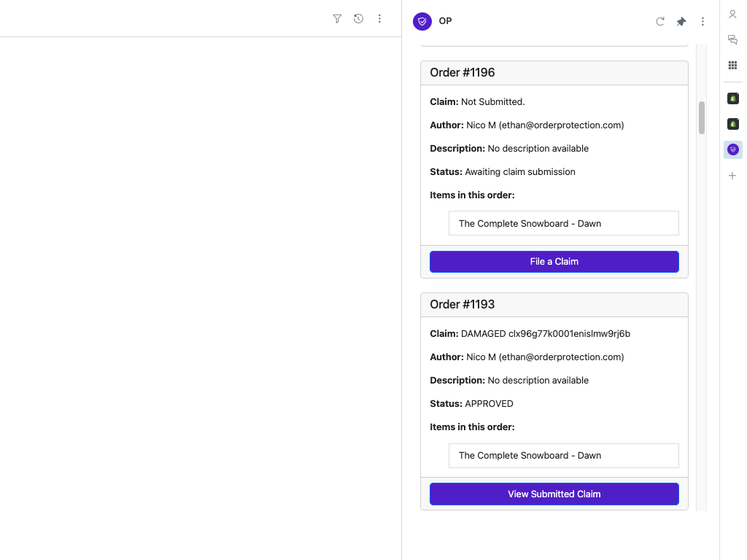Open the conversations chat bubbles icon
Image resolution: width=747 pixels, height=560 pixels.
733,40
